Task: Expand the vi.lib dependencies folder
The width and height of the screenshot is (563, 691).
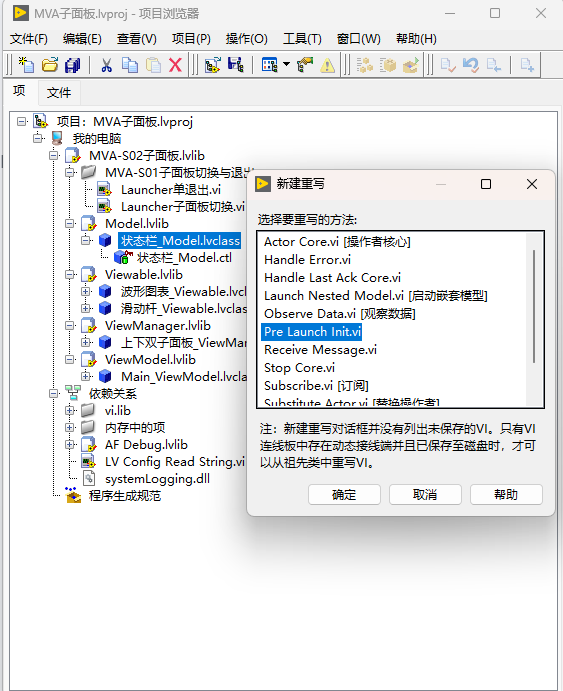Action: click(70, 410)
